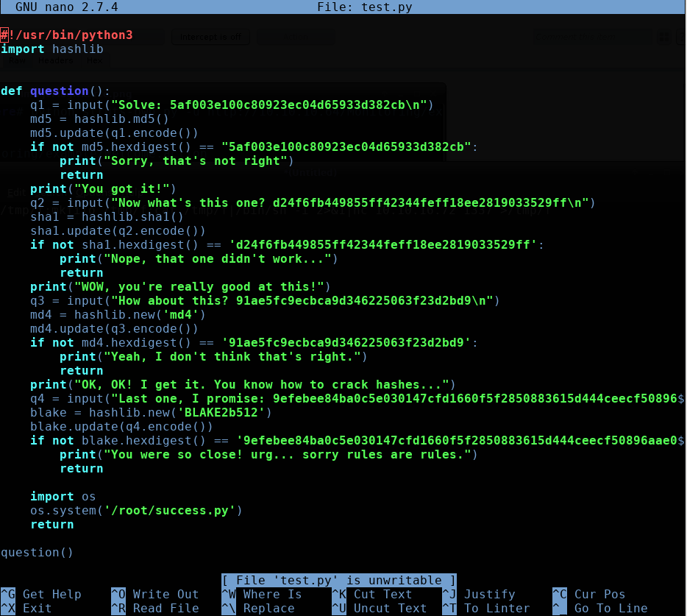Place cursor on the shebang python3 line

[x=67, y=35]
